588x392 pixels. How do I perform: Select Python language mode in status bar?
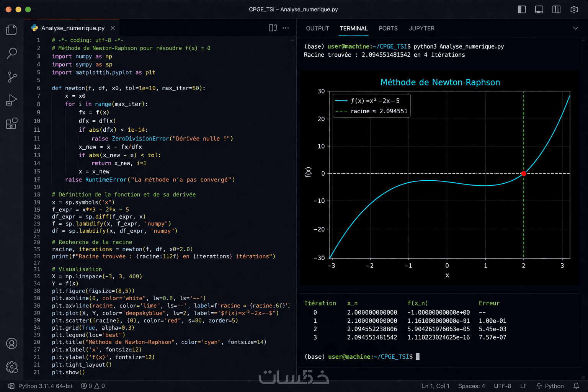(550, 386)
